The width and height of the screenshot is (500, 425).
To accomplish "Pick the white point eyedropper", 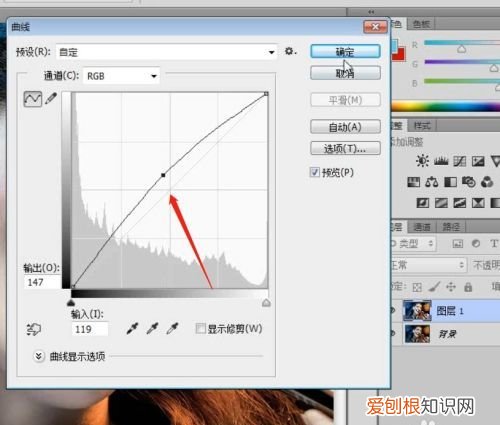I will 172,329.
